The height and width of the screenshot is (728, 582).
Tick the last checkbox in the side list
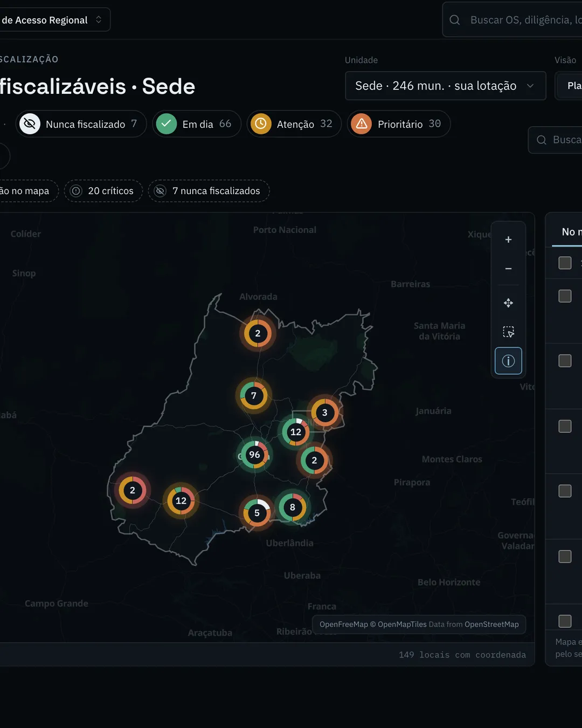(565, 621)
